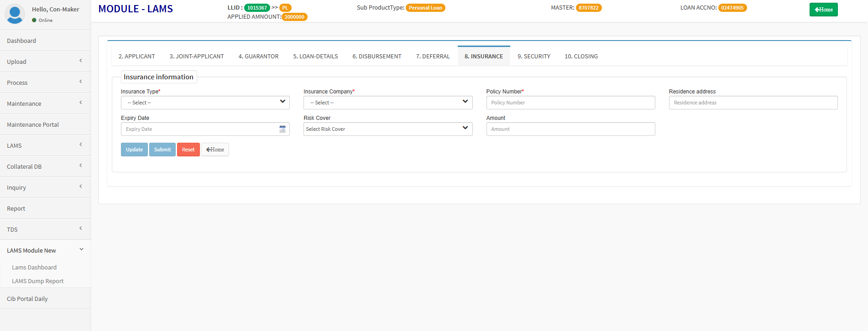The width and height of the screenshot is (868, 331).
Task: Expand the Process sidebar menu
Action: pyautogui.click(x=45, y=83)
